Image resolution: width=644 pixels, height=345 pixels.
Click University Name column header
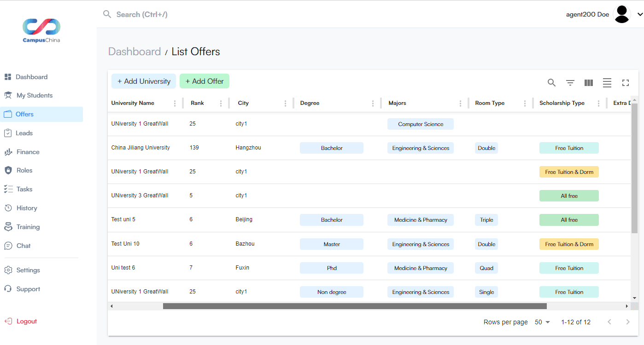click(133, 103)
